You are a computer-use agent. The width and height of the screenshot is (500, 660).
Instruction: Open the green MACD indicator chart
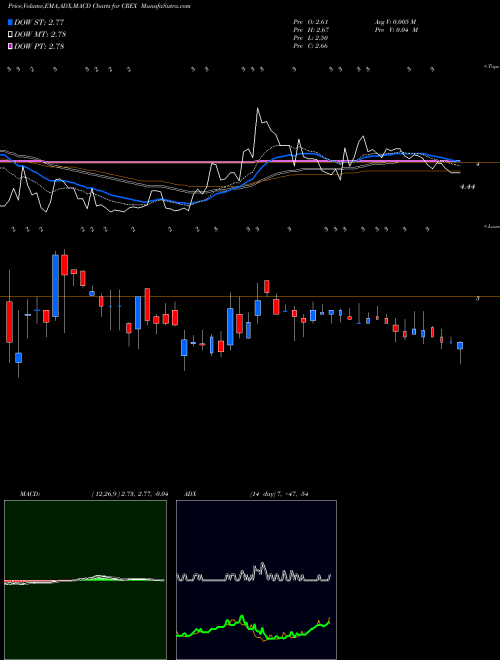coord(85,580)
